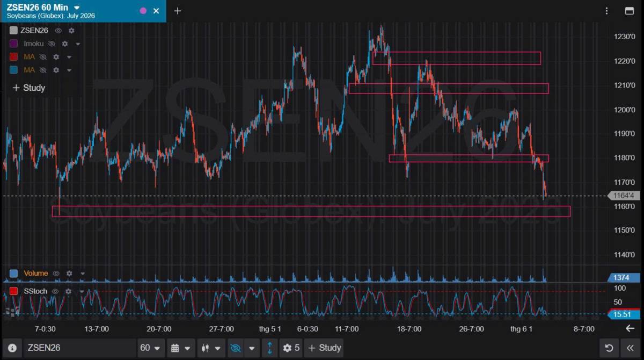Click the 13-7:00 time axis label

[x=97, y=329]
